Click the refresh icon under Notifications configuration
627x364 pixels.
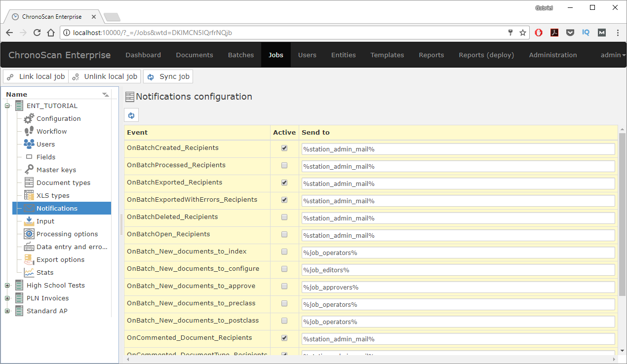pyautogui.click(x=131, y=115)
